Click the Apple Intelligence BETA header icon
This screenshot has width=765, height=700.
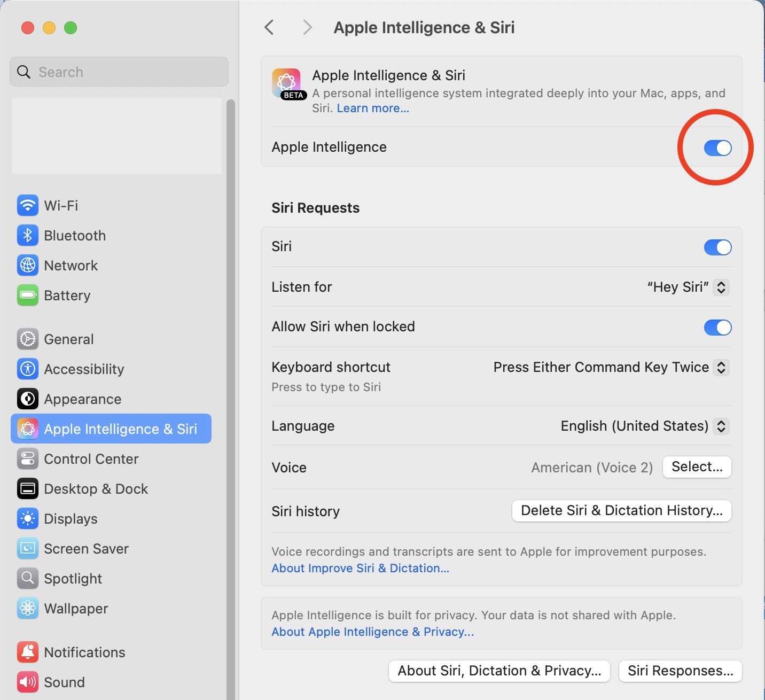click(x=288, y=84)
